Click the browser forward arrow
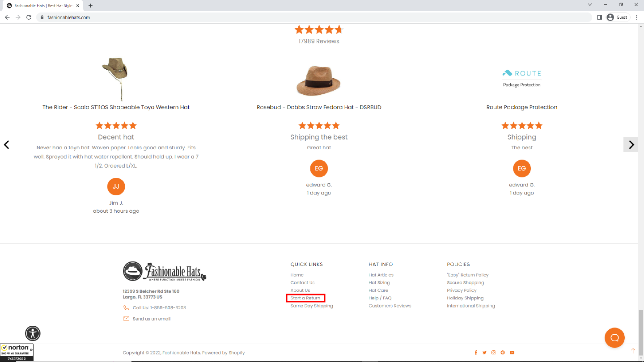The image size is (644, 362). [x=18, y=17]
